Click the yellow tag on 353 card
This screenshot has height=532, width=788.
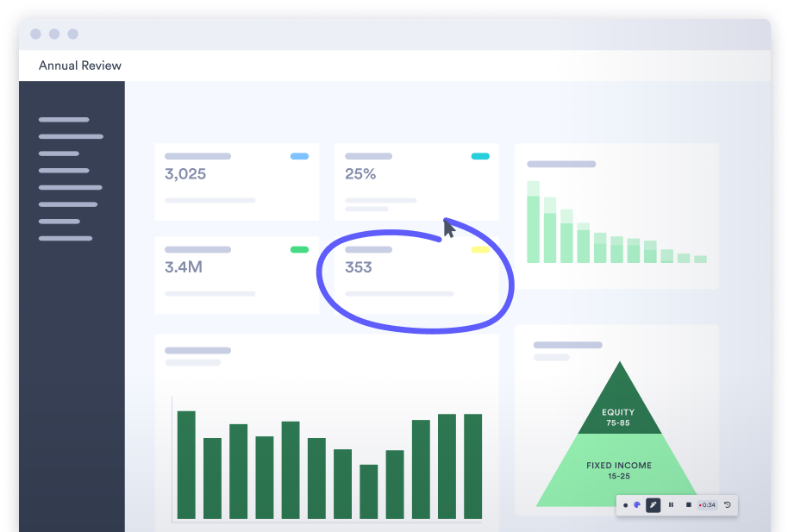480,249
